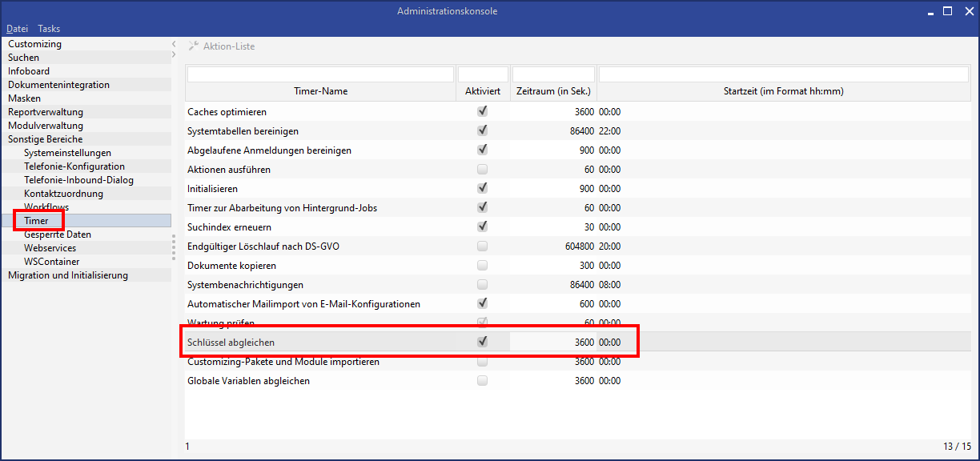This screenshot has height=461, width=980.
Task: Click the Aktion-Liste wrench icon
Action: pos(193,46)
